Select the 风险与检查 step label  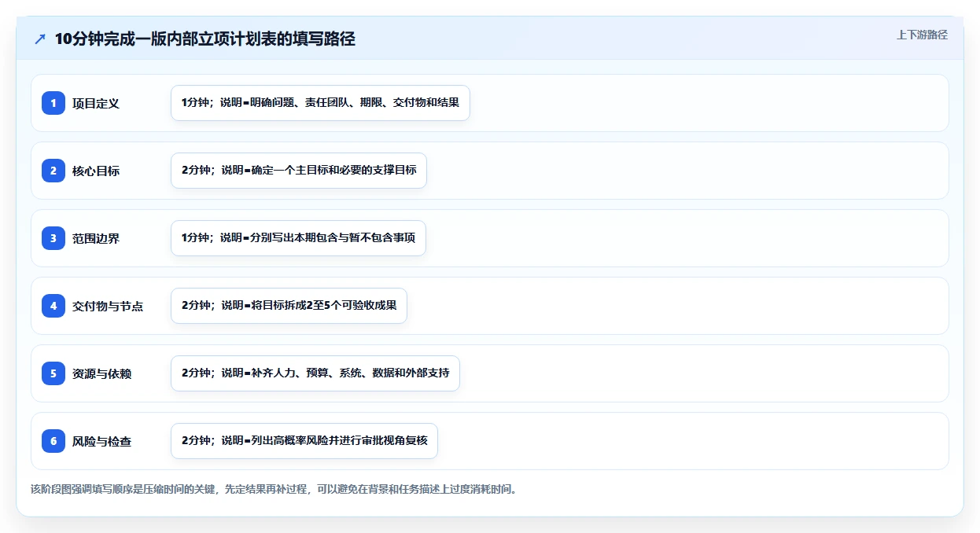(101, 441)
